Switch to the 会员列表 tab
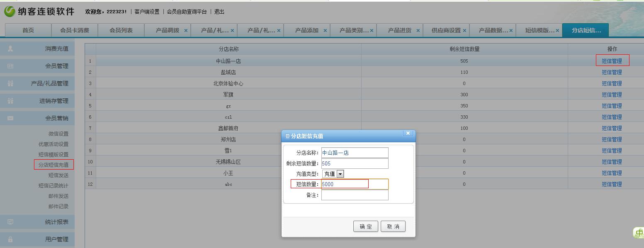The image size is (644, 248). pyautogui.click(x=121, y=31)
